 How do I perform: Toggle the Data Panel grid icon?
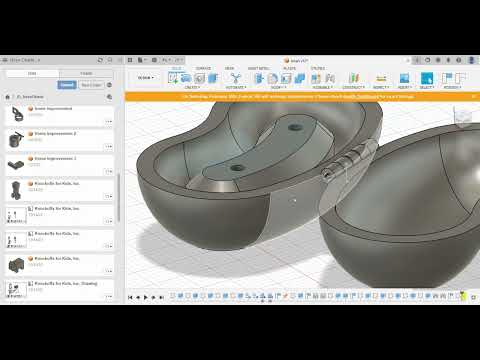pos(130,60)
